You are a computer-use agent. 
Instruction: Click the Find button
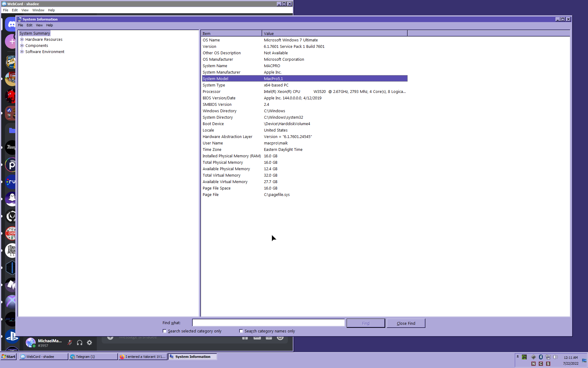[366, 323]
